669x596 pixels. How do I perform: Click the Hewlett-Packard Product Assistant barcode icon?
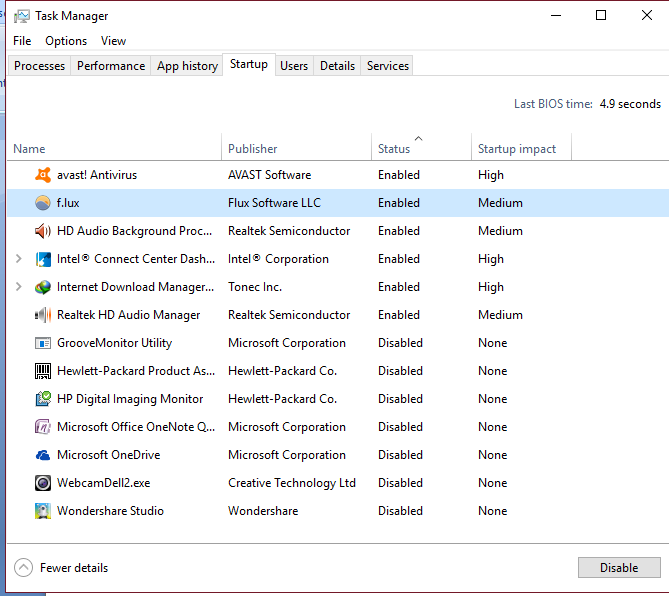point(43,371)
